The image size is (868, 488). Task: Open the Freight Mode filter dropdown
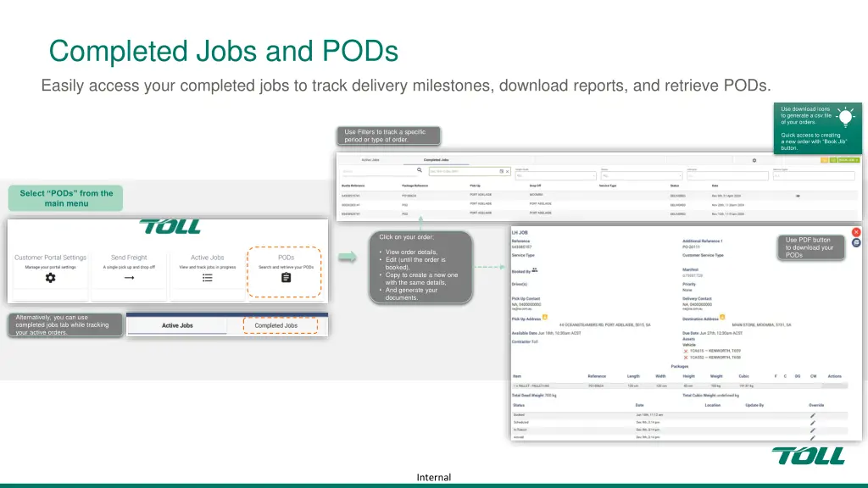point(555,176)
